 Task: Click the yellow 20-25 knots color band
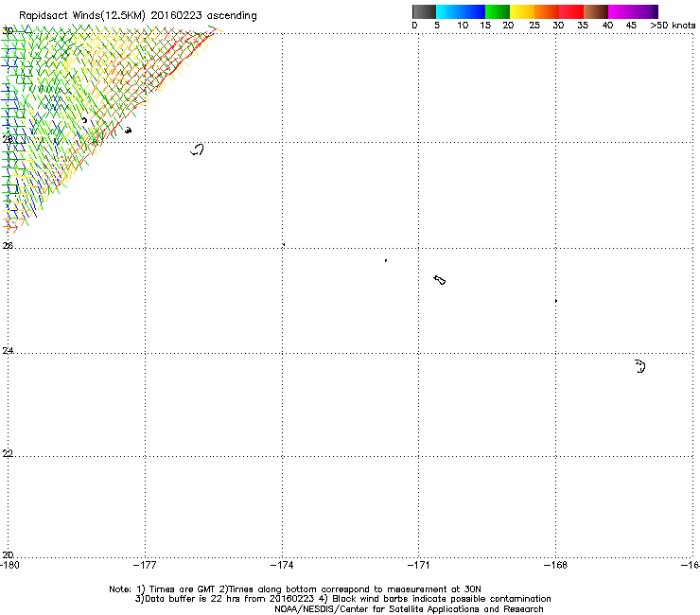[x=522, y=11]
